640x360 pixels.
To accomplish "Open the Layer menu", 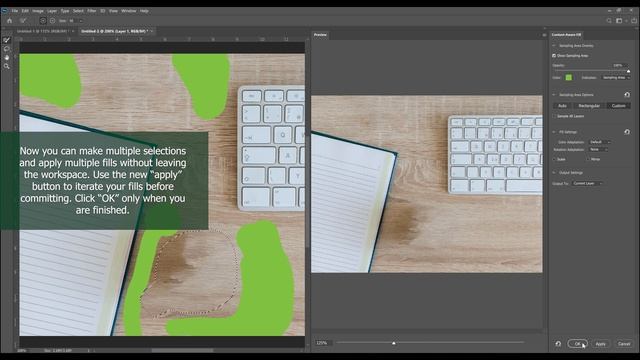I will [x=52, y=11].
